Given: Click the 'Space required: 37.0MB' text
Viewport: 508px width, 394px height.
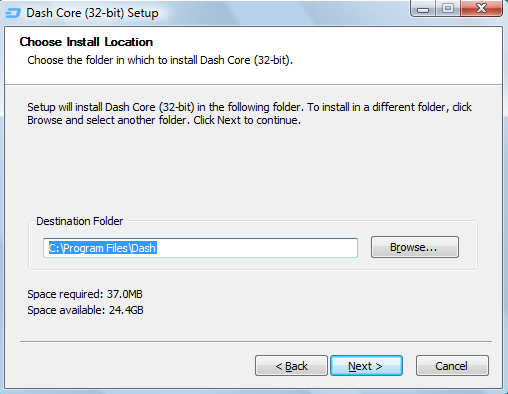Looking at the screenshot, I should (85, 294).
